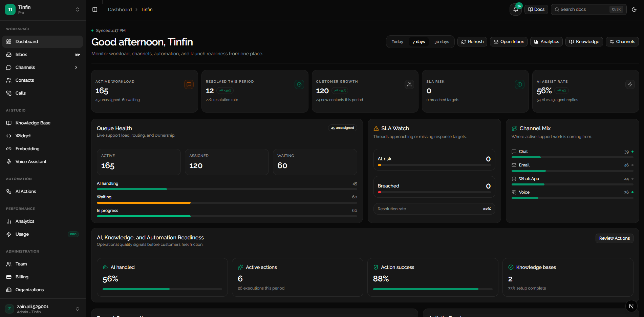Open Organizations in the sidebar
Viewport: 644px width, 317px height.
(x=43, y=290)
